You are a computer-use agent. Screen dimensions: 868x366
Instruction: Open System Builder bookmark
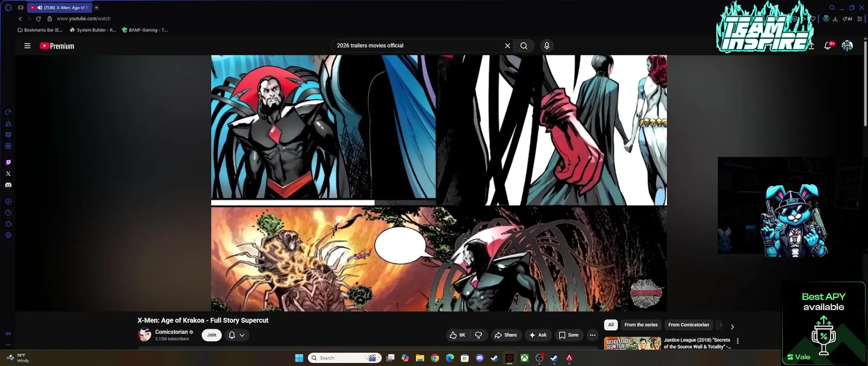93,30
